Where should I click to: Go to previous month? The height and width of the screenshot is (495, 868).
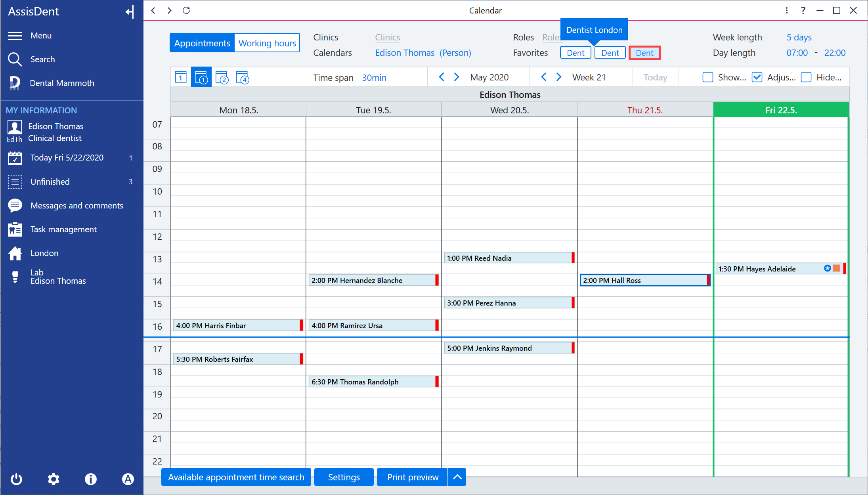click(x=442, y=77)
